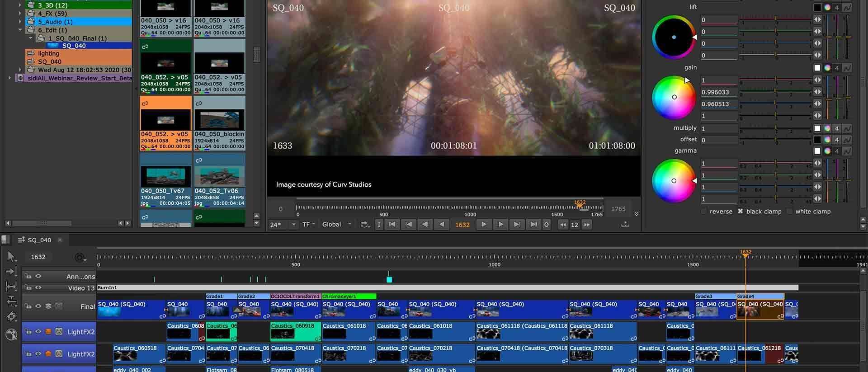The height and width of the screenshot is (372, 868).
Task: Open the gain animation curve button
Action: [x=847, y=68]
